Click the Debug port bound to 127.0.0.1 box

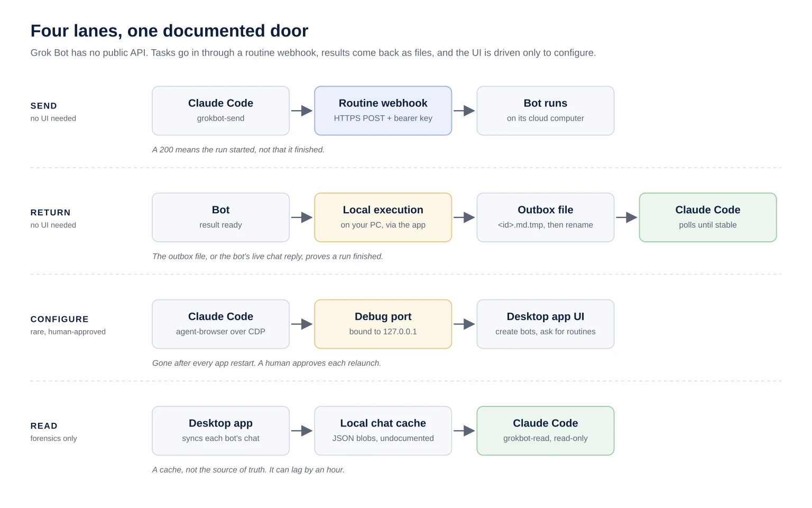(383, 324)
